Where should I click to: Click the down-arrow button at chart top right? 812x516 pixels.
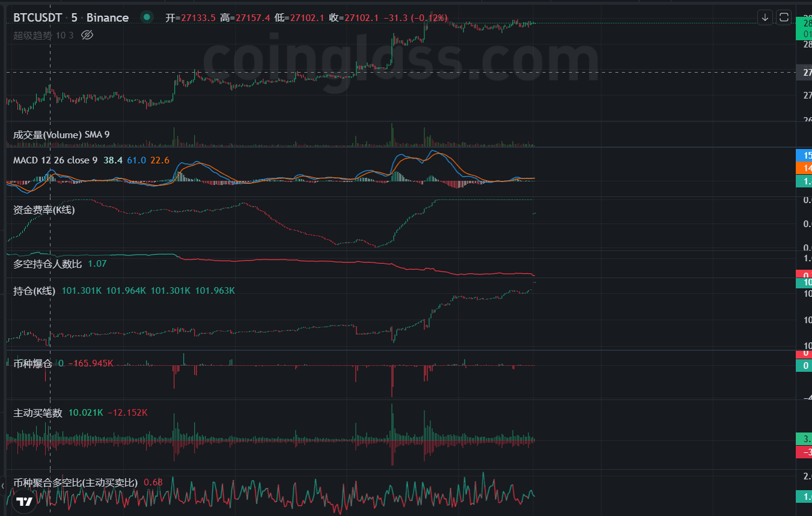tap(765, 17)
